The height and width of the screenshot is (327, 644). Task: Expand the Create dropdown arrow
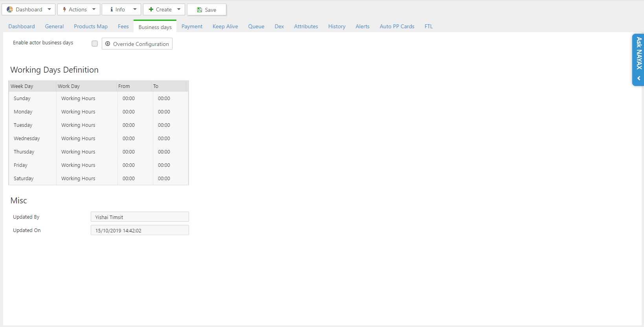point(179,9)
